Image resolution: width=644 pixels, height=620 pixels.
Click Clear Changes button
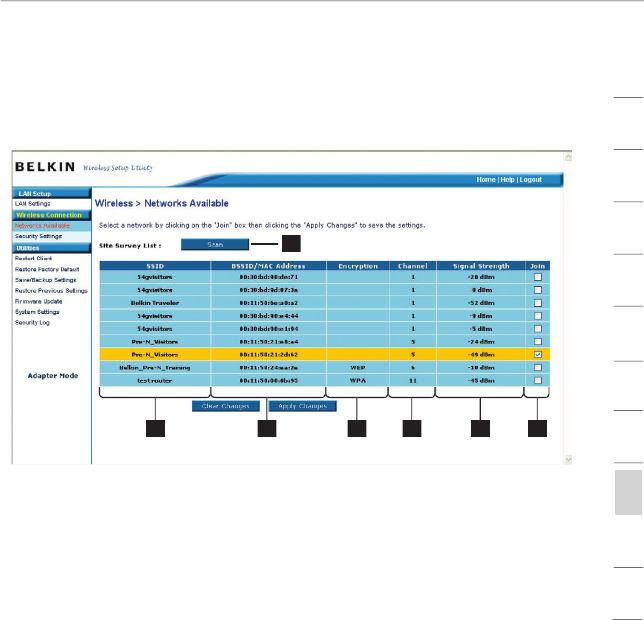pyautogui.click(x=225, y=406)
